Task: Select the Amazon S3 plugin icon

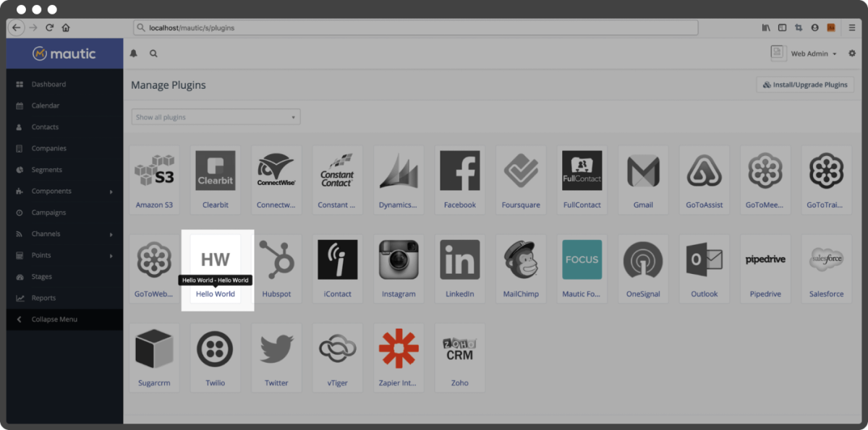Action: click(x=154, y=171)
